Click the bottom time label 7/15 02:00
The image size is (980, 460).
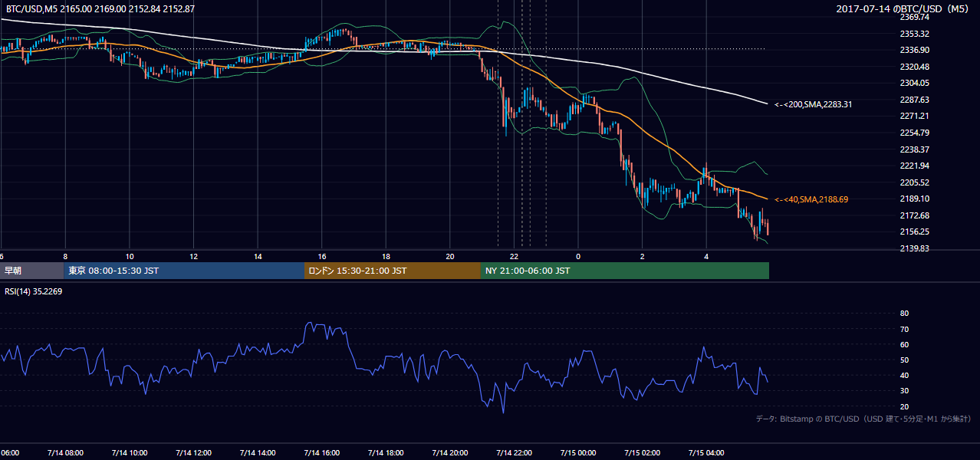(x=642, y=453)
